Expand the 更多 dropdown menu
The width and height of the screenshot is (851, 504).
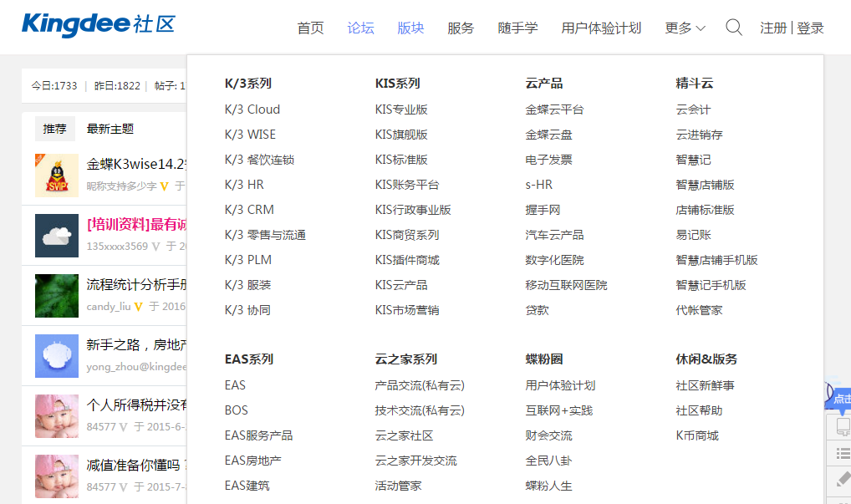tap(685, 28)
